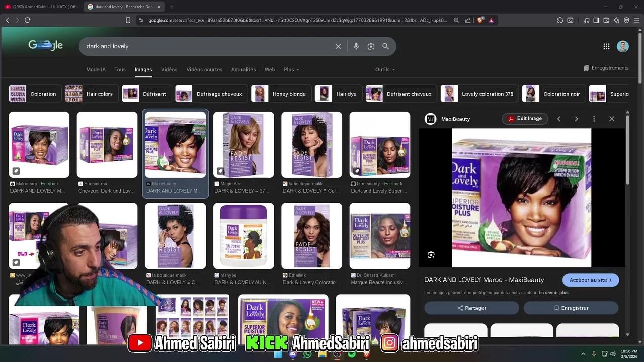Show the previous image in the preview panel

point(558,119)
